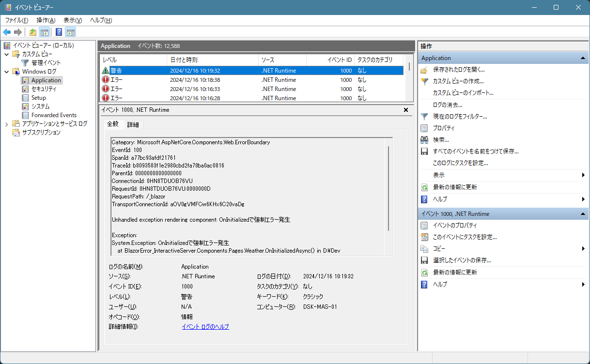Expand the 表示 submenu arrow
This screenshot has width=590, height=364.
[x=583, y=175]
